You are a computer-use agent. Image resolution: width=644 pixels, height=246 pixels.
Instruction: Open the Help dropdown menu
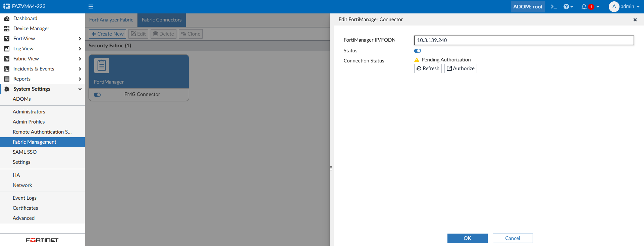coord(568,6)
